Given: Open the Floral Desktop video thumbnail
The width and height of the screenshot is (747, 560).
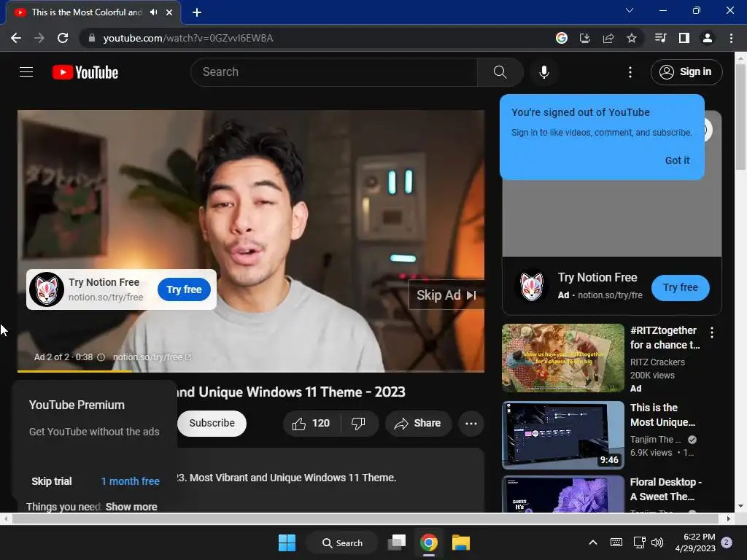Looking at the screenshot, I should point(563,494).
